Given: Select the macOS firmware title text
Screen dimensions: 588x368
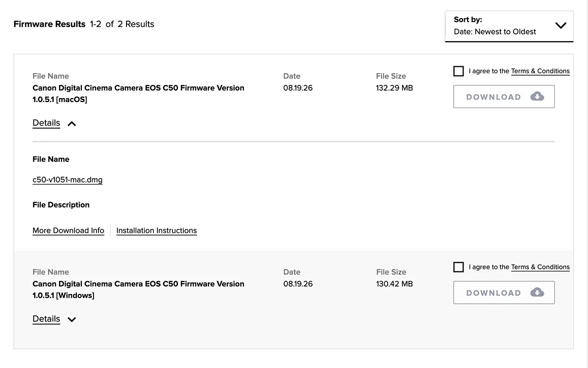Looking at the screenshot, I should 138,94.
